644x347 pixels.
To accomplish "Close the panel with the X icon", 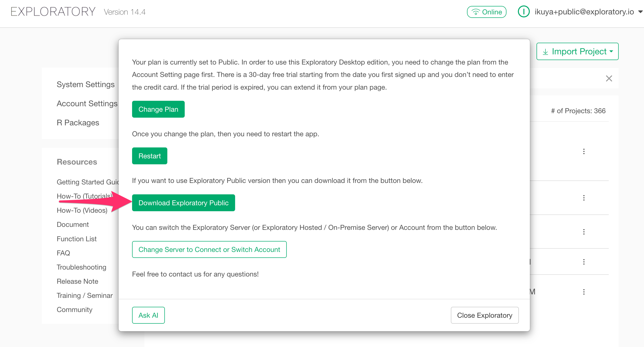I will click(609, 78).
